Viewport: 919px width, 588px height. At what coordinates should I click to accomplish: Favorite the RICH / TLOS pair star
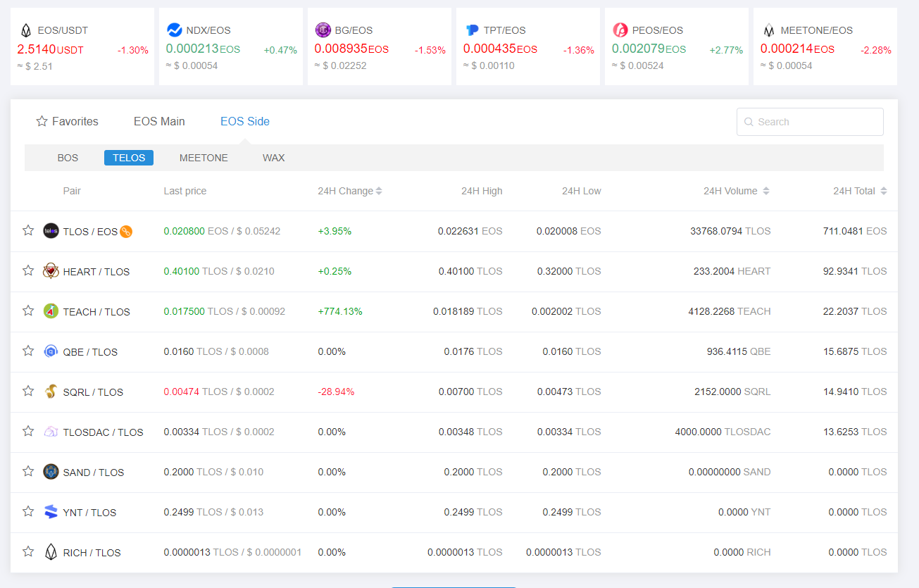pos(28,551)
